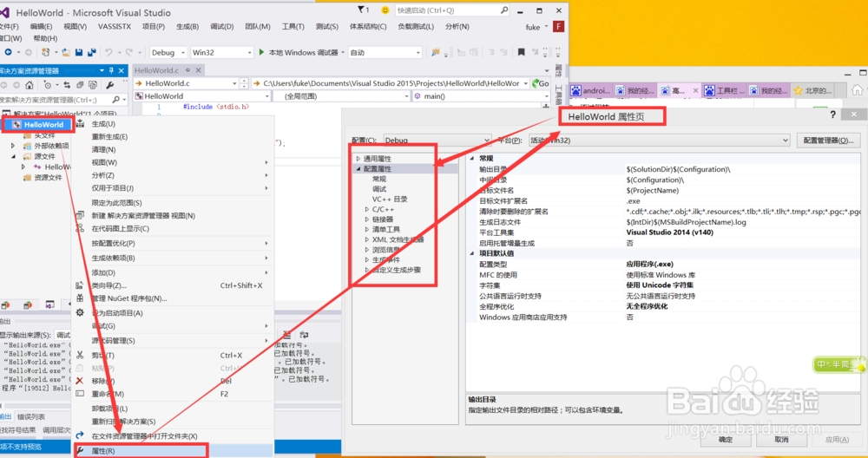Click the browser home icon in background window
The height and width of the screenshot is (458, 868).
[x=857, y=89]
